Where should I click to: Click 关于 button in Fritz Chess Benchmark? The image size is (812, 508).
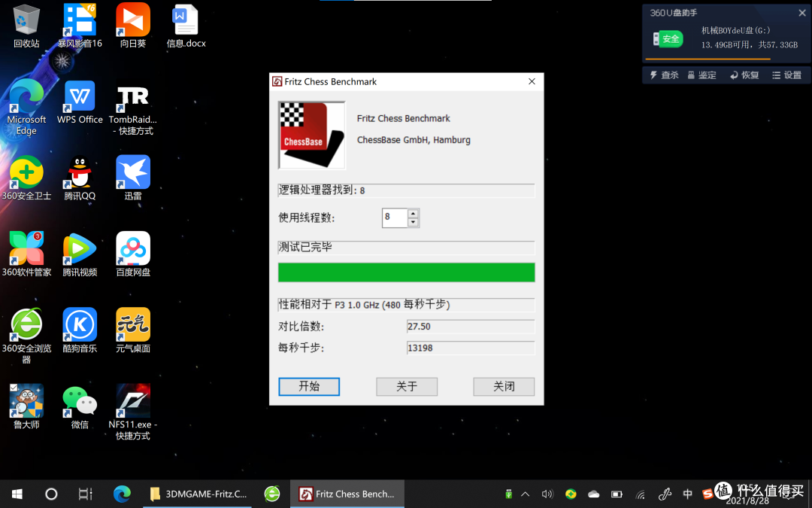[407, 386]
